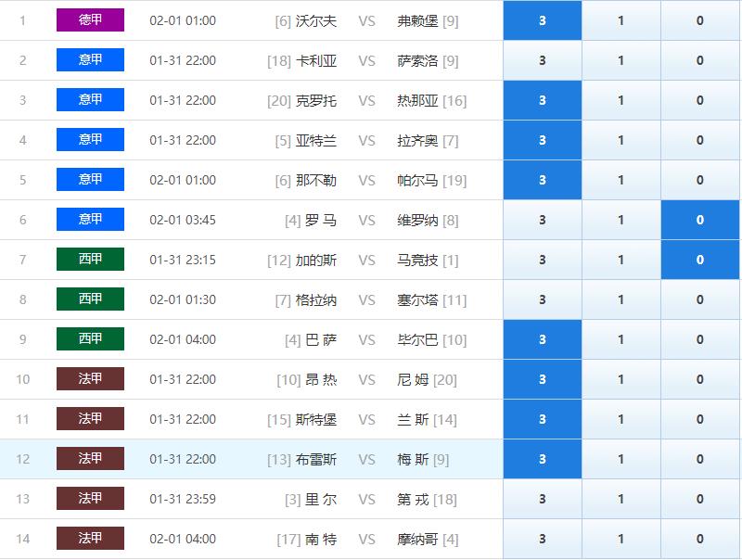The width and height of the screenshot is (742, 560).
Task: Deselect the 0 option for 加的斯 vs 马竞技
Action: coord(700,260)
